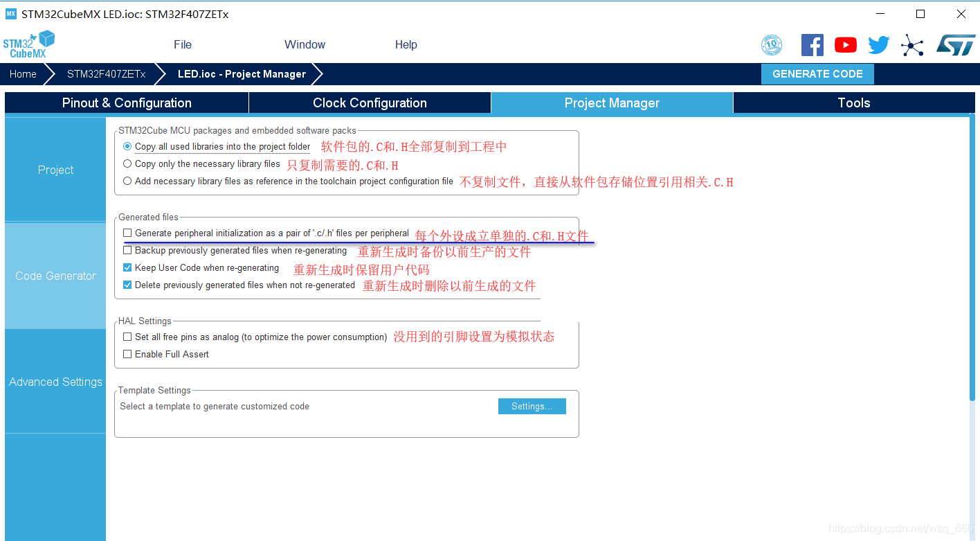The width and height of the screenshot is (980, 541).
Task: Open the Project side section
Action: click(55, 170)
